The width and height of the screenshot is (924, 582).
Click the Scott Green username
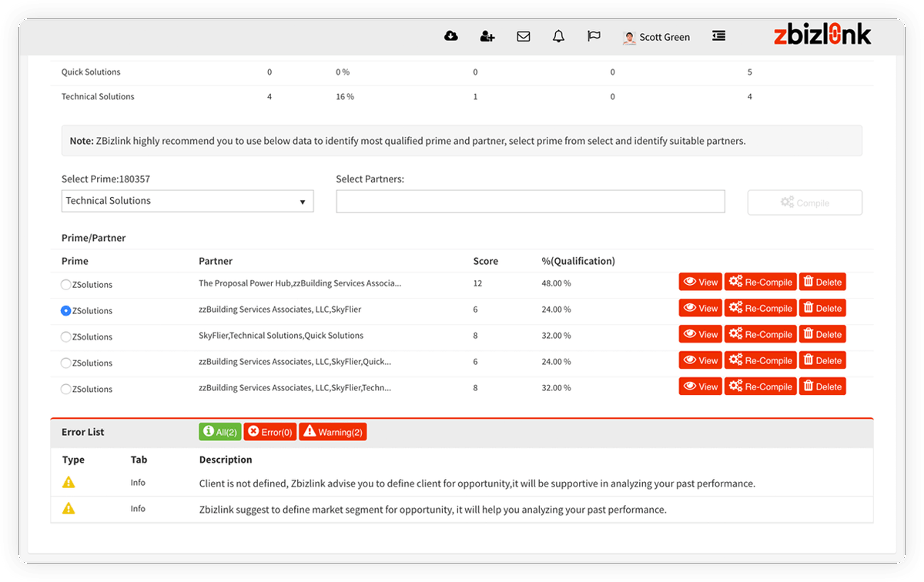tap(665, 37)
